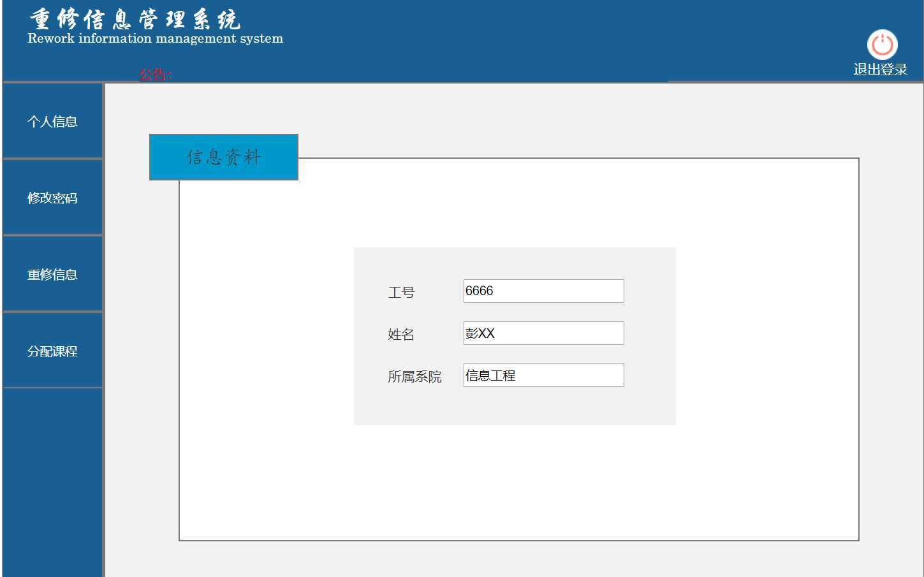Open the 个人信息 sidebar menu

pyautogui.click(x=52, y=121)
